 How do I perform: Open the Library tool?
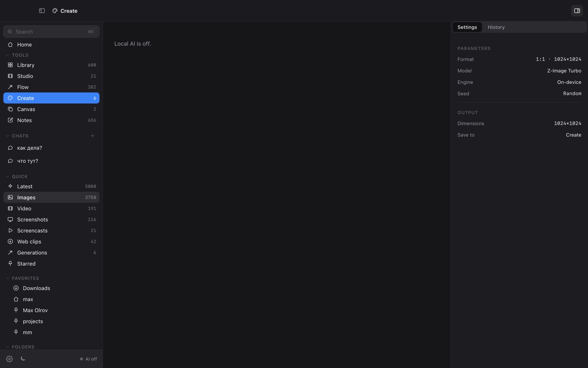(x=51, y=65)
